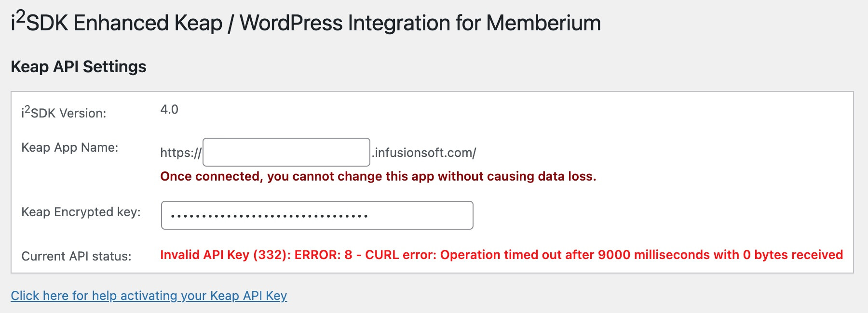The image size is (868, 313).
Task: Click the Keap Encrypted key label
Action: (81, 212)
